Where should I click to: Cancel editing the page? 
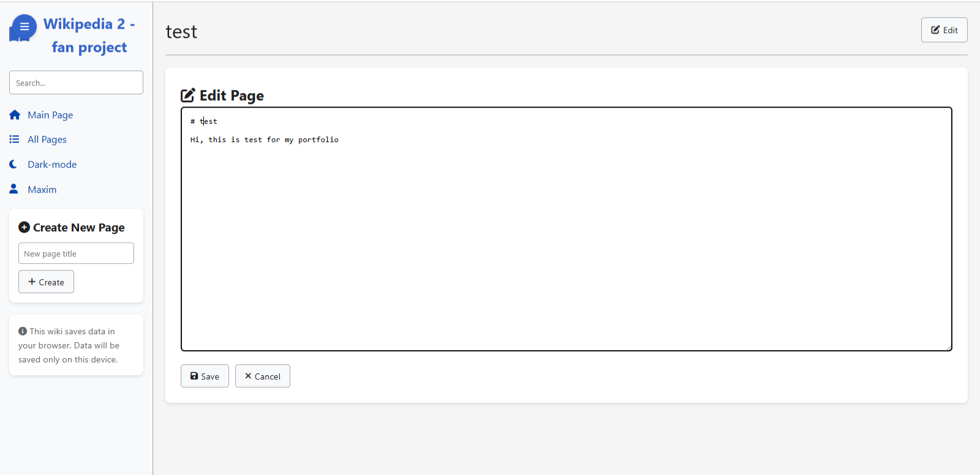[x=263, y=376]
